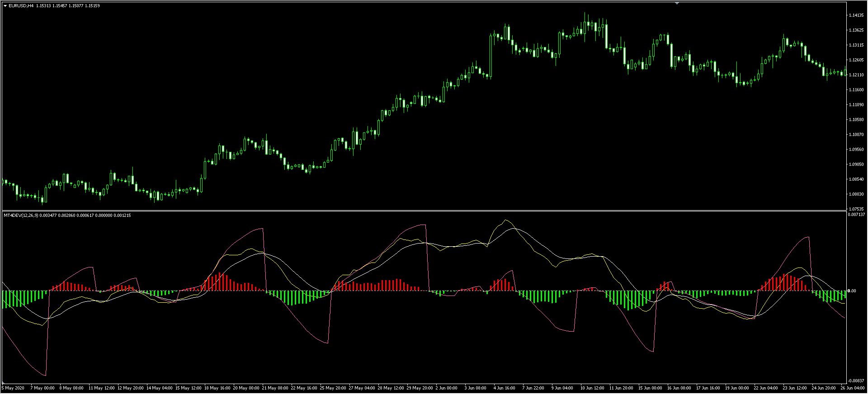
Task: Click the 23 Jun 12:00 time label
Action: coord(795,388)
